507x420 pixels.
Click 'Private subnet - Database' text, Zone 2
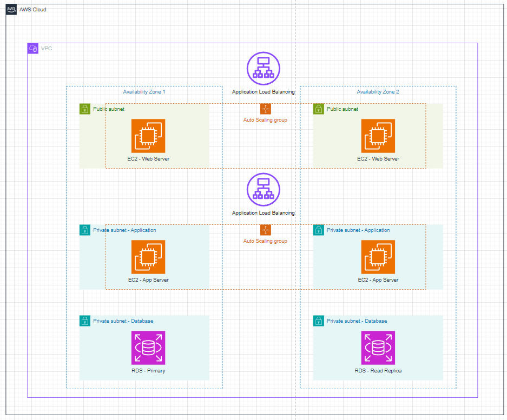357,321
